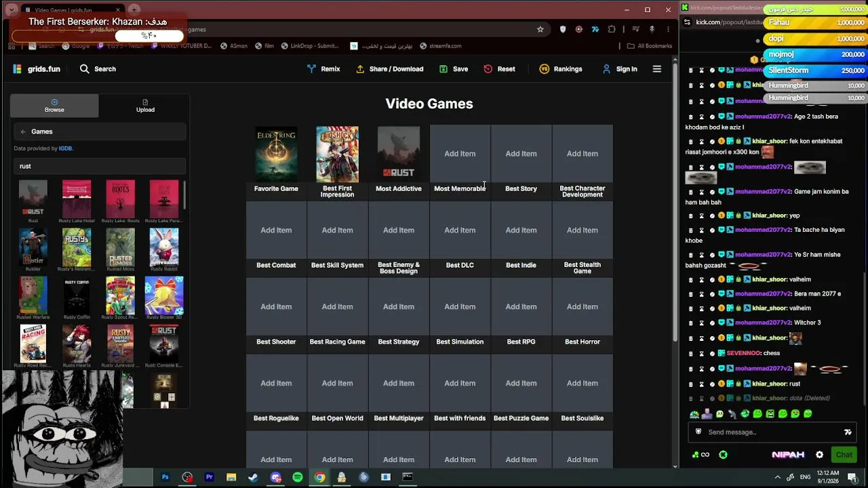
Task: Bookmark this page with the star icon
Action: [540, 29]
